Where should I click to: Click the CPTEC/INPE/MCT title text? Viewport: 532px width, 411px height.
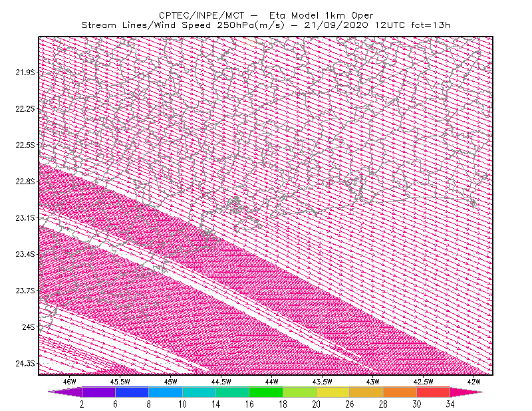(x=201, y=15)
